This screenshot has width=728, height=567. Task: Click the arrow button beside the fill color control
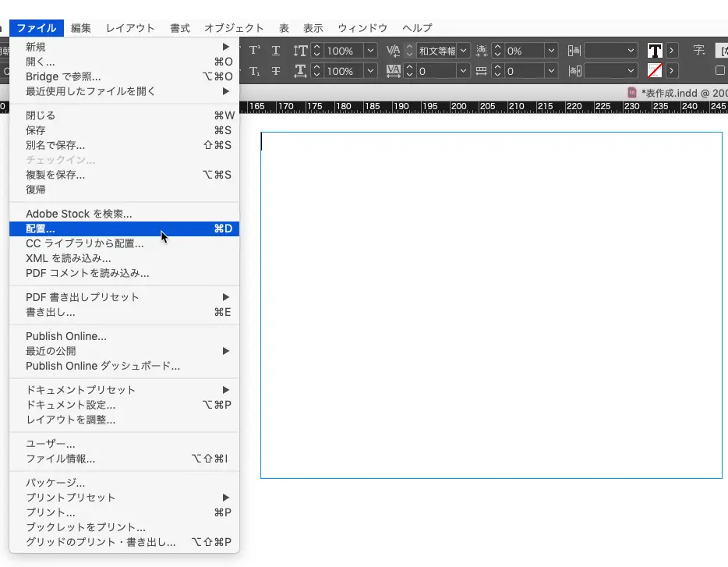click(x=671, y=51)
